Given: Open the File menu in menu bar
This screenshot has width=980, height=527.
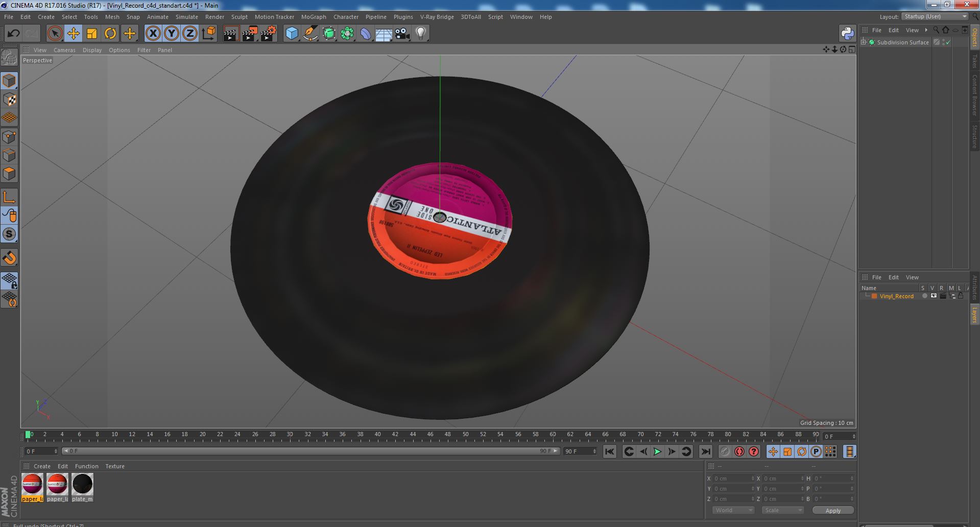Looking at the screenshot, I should pyautogui.click(x=9, y=17).
